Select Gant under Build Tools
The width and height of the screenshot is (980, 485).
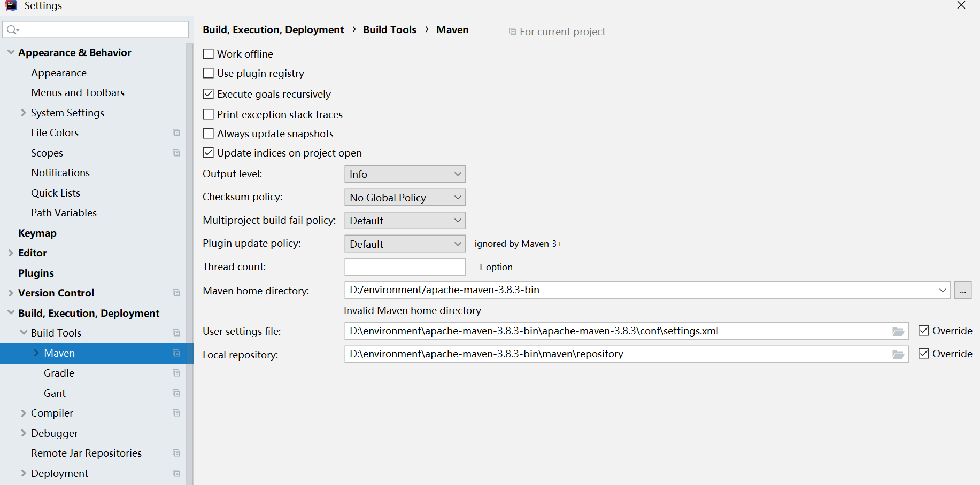pyautogui.click(x=55, y=393)
